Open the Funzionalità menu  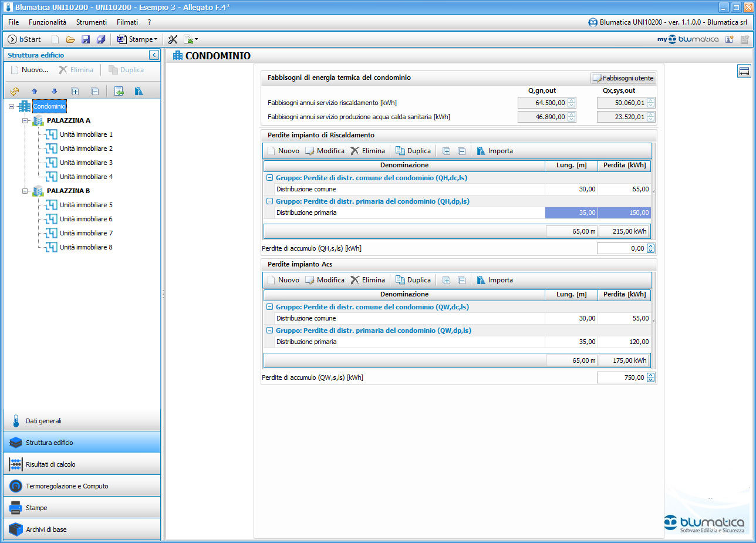(48, 22)
